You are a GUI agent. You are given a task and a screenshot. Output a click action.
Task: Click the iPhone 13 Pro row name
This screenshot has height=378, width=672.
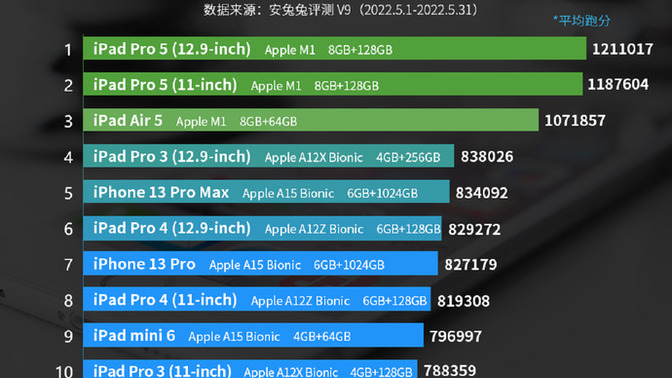[144, 264]
